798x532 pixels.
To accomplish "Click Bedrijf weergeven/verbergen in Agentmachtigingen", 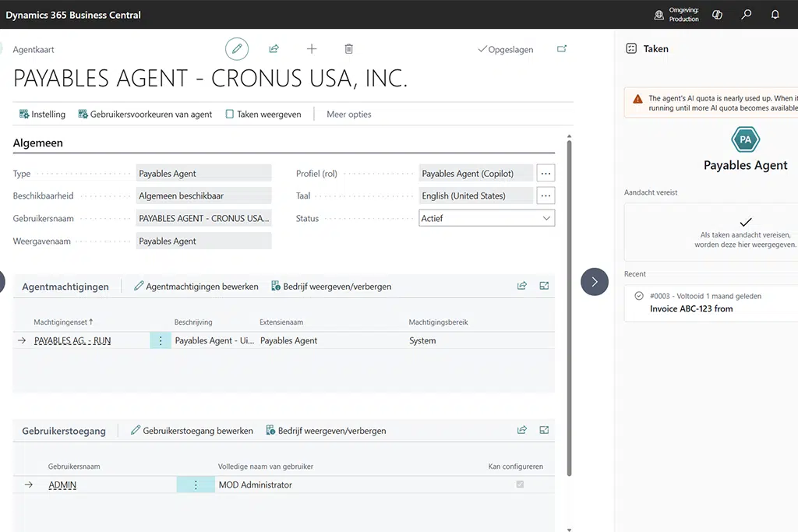I will point(331,287).
